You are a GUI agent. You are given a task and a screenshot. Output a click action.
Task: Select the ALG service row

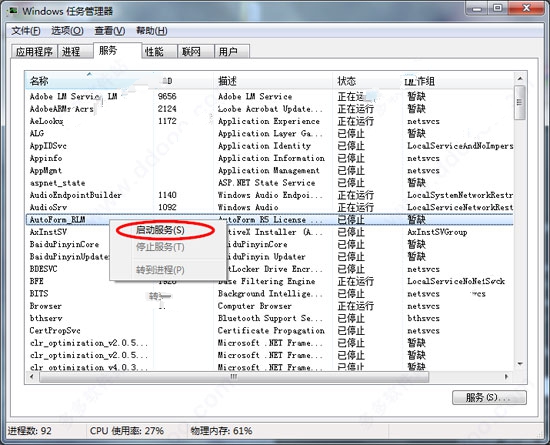click(x=269, y=134)
